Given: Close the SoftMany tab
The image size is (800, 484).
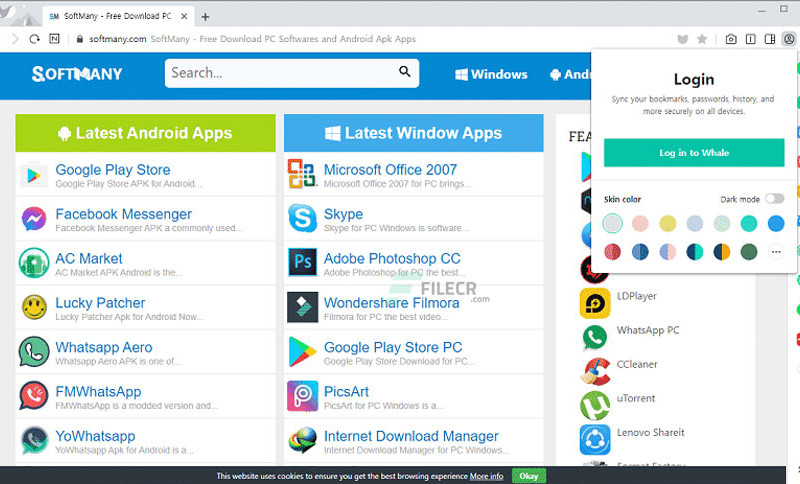Looking at the screenshot, I should (184, 16).
